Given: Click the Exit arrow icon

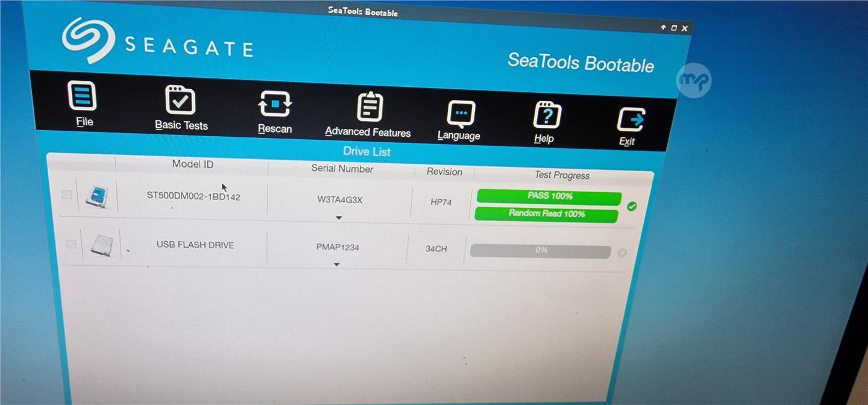Looking at the screenshot, I should coord(631,120).
